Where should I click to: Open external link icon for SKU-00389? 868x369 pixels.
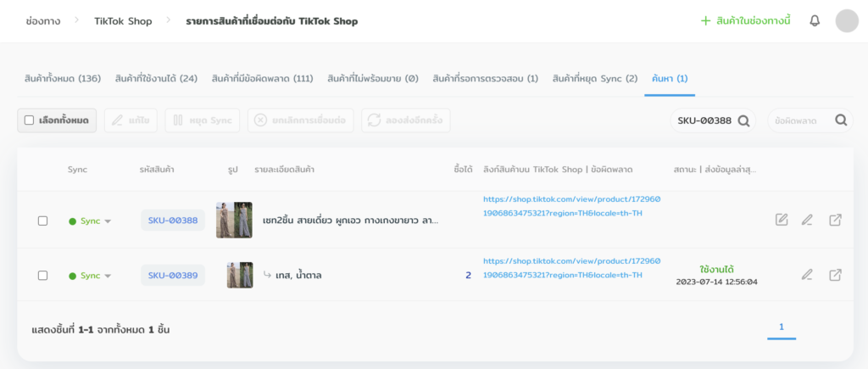(x=835, y=275)
